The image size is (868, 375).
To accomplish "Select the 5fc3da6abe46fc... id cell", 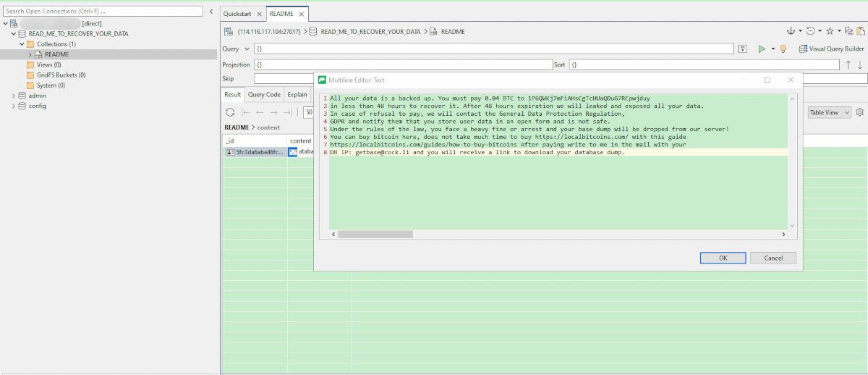I will point(255,152).
